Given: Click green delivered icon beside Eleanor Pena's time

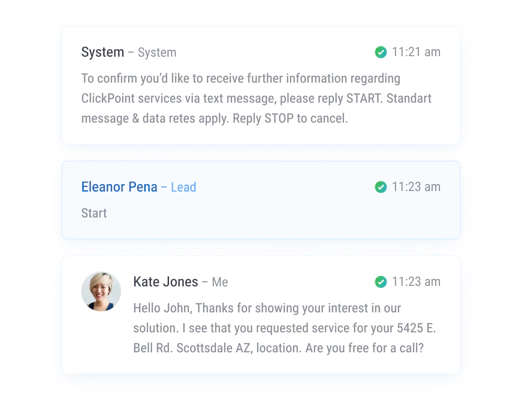Looking at the screenshot, I should (381, 187).
